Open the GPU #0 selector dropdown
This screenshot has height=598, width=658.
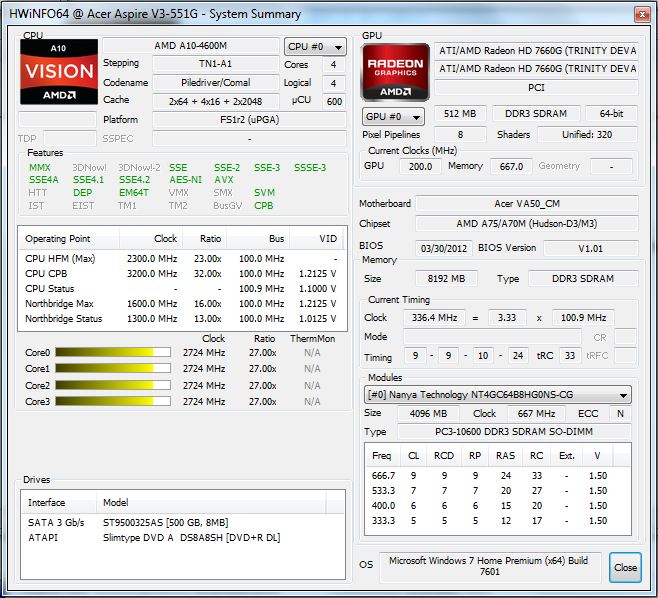point(393,116)
